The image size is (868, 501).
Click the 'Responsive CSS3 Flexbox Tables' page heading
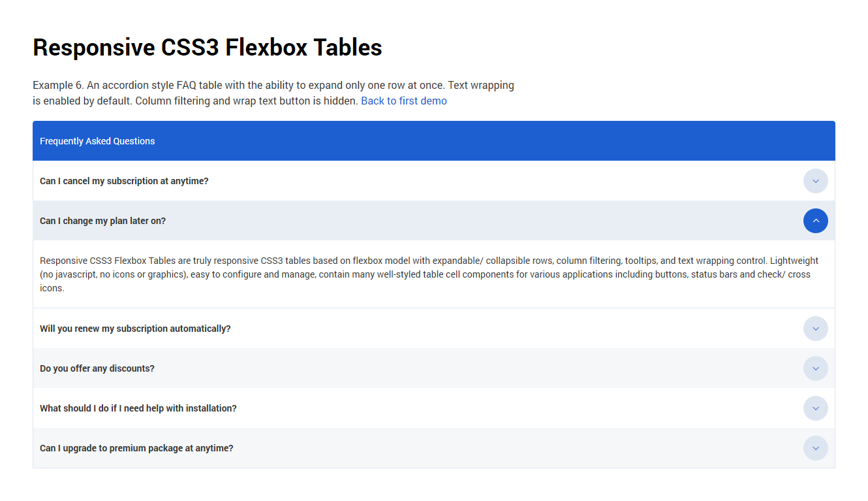[x=207, y=48]
